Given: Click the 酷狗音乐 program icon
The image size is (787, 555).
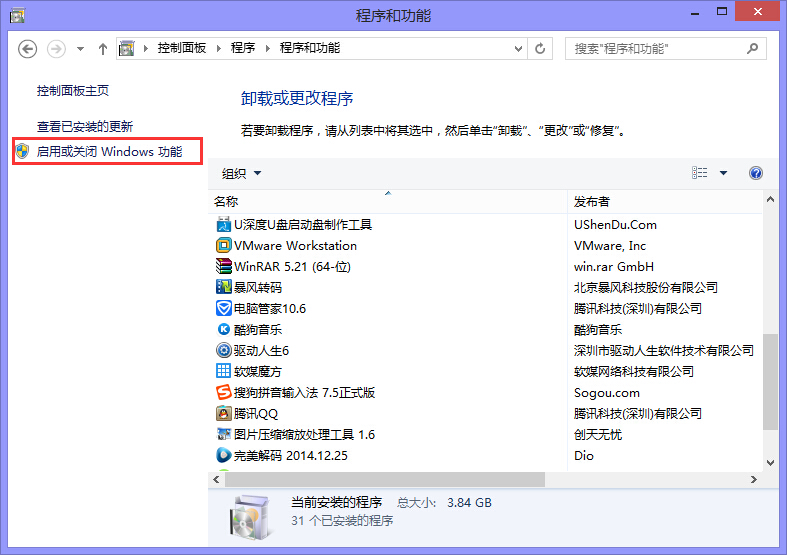Looking at the screenshot, I should 224,330.
